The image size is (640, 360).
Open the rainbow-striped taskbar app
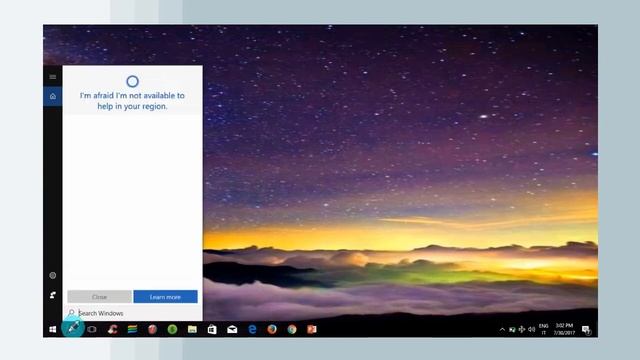pos(132,329)
